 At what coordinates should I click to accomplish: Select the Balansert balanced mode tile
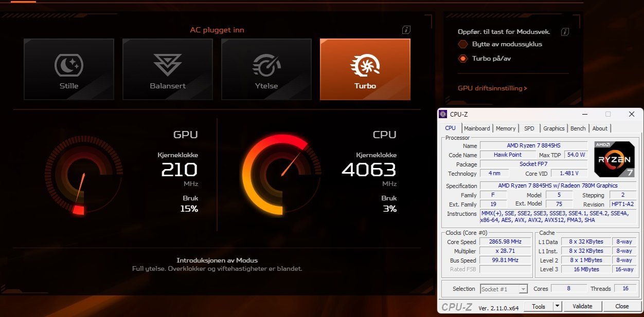click(x=168, y=69)
